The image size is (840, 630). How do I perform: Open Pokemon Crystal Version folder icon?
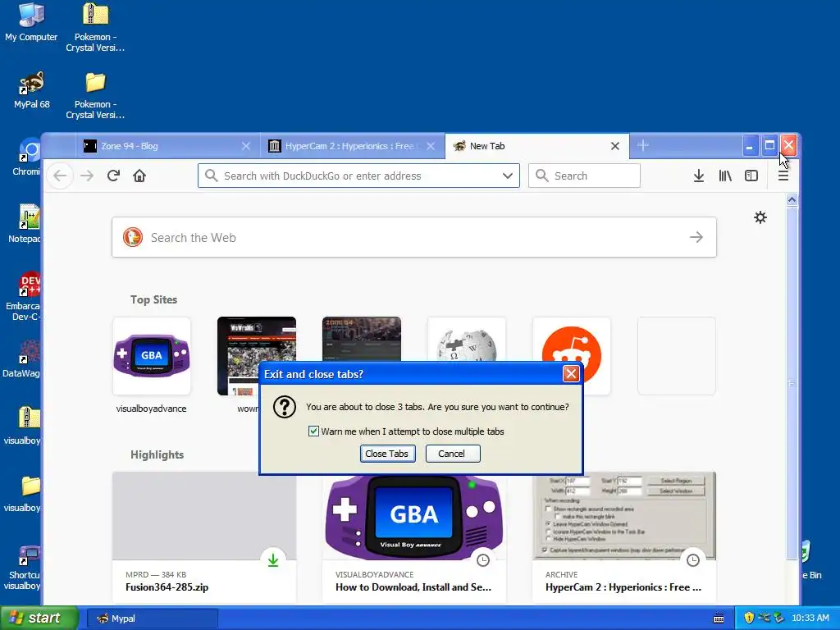95,95
